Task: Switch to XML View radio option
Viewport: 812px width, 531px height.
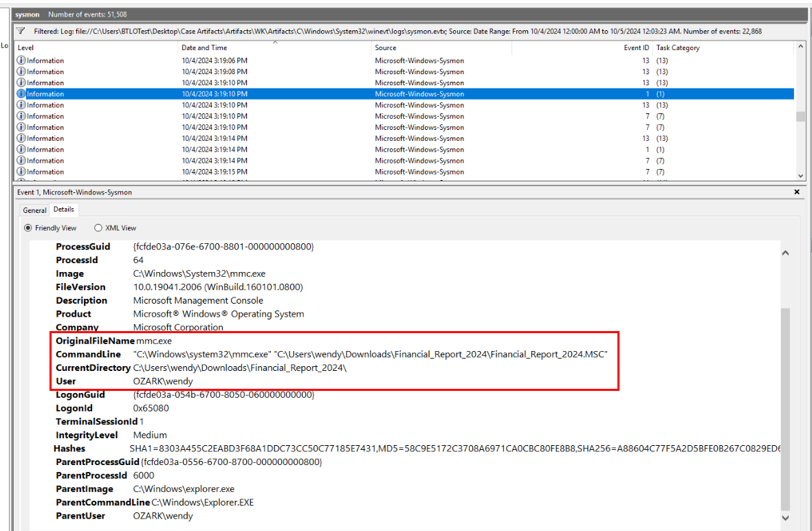Action: tap(98, 228)
